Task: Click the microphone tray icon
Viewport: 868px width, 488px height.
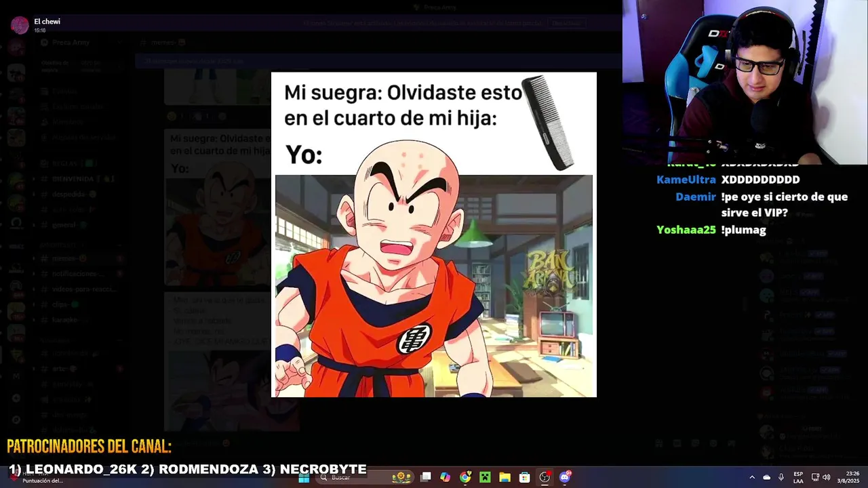Action: [x=781, y=477]
